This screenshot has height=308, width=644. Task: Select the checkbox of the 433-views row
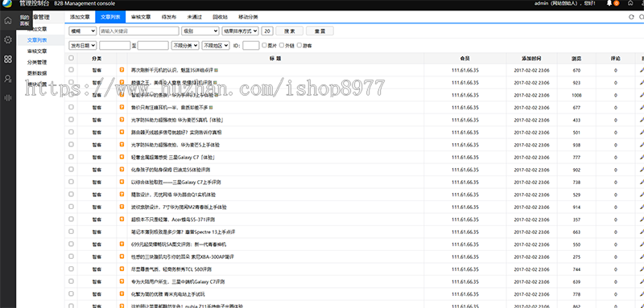71,119
